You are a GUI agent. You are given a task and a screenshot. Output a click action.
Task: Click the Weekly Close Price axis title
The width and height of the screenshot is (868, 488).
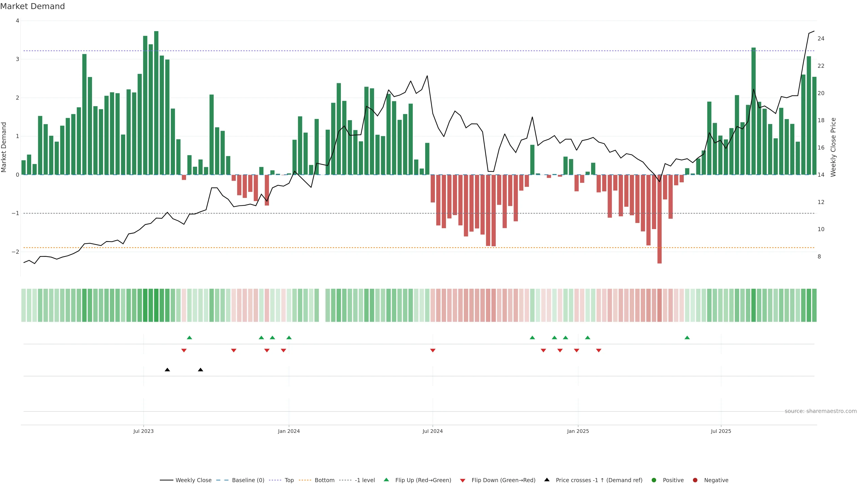point(833,147)
